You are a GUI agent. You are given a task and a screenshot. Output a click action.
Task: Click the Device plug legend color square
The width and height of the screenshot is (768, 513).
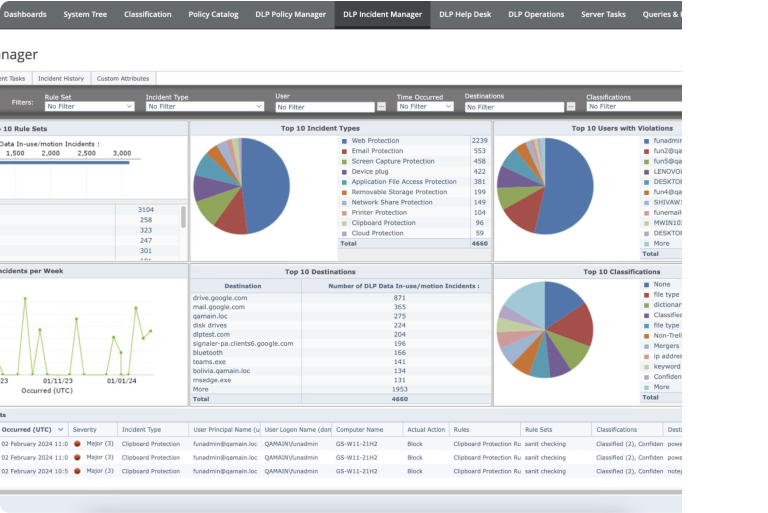[344, 172]
